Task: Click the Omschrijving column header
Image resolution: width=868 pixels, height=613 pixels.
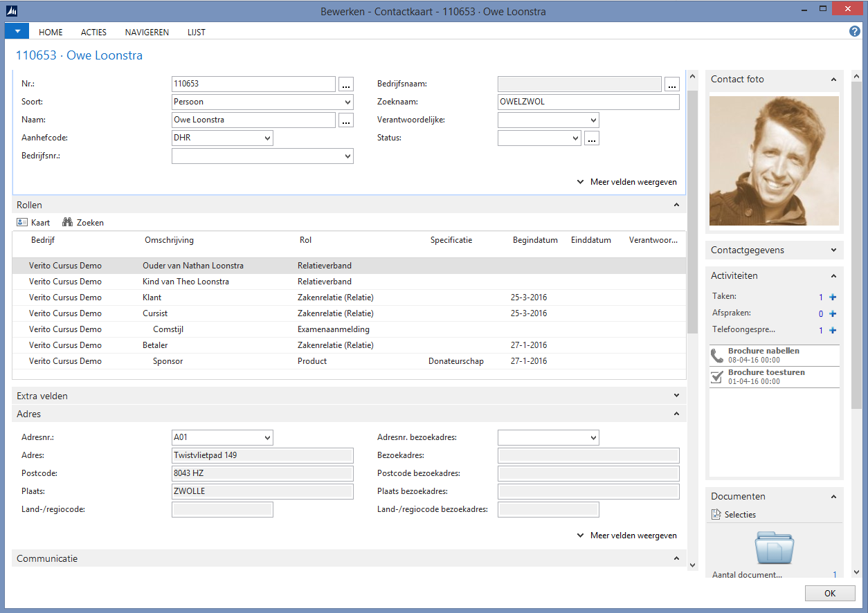Action: 169,240
